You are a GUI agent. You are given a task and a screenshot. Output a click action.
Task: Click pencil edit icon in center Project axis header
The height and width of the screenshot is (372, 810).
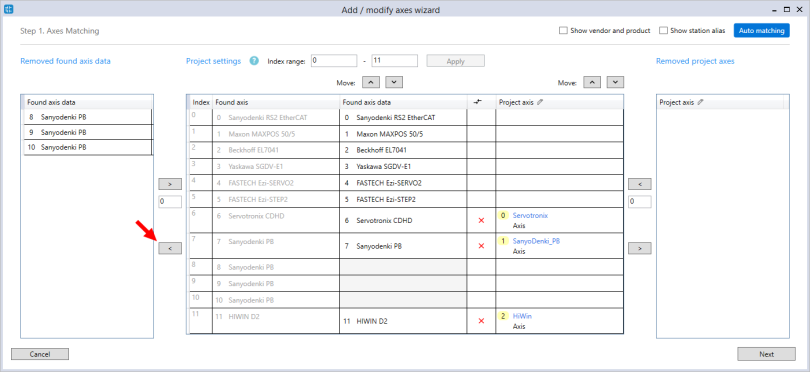(540, 102)
